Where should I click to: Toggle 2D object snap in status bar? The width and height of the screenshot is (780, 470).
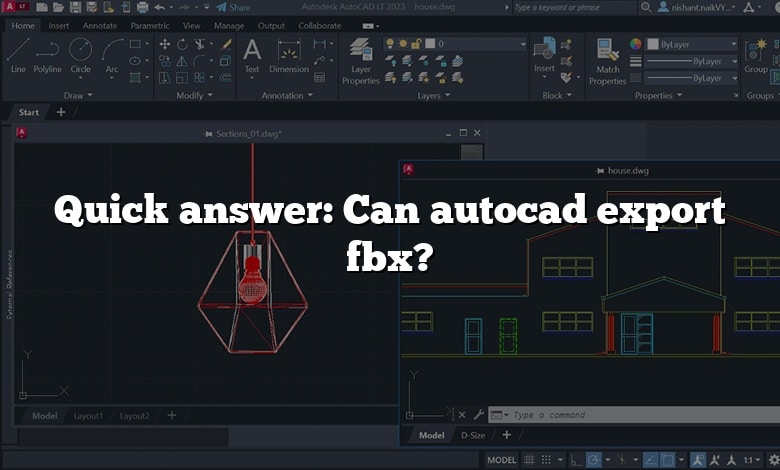click(x=668, y=460)
